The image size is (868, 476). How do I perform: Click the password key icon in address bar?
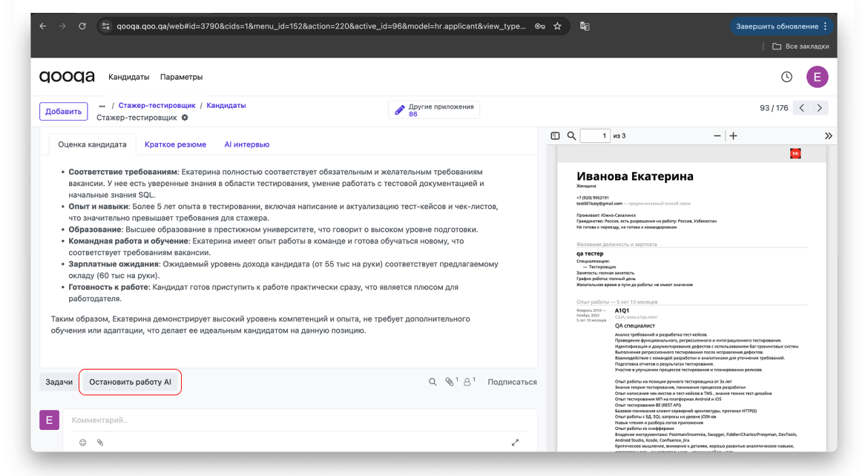point(540,26)
